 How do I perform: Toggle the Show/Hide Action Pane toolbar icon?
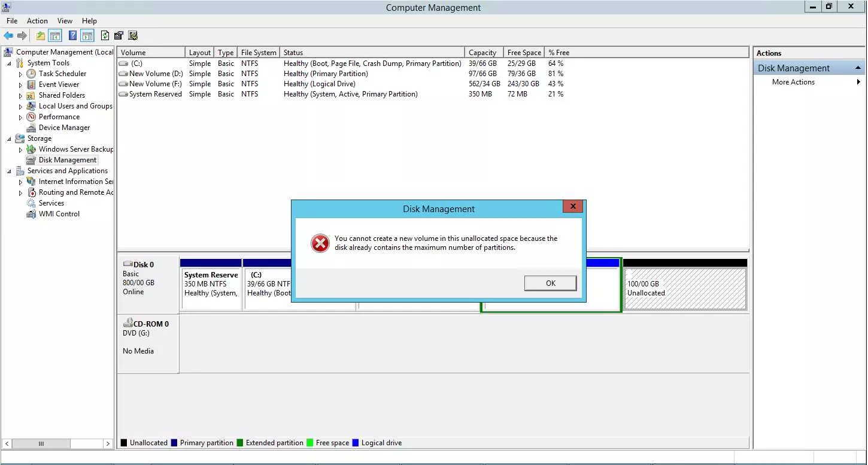click(x=87, y=36)
